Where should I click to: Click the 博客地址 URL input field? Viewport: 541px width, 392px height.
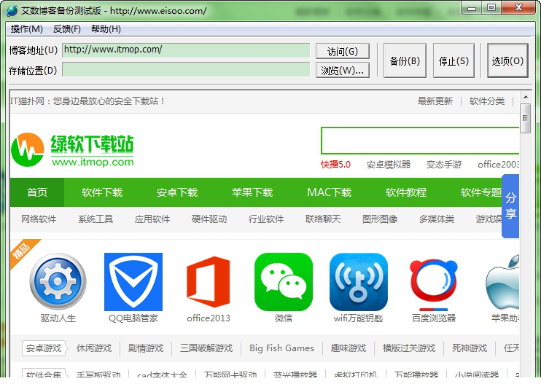[186, 50]
